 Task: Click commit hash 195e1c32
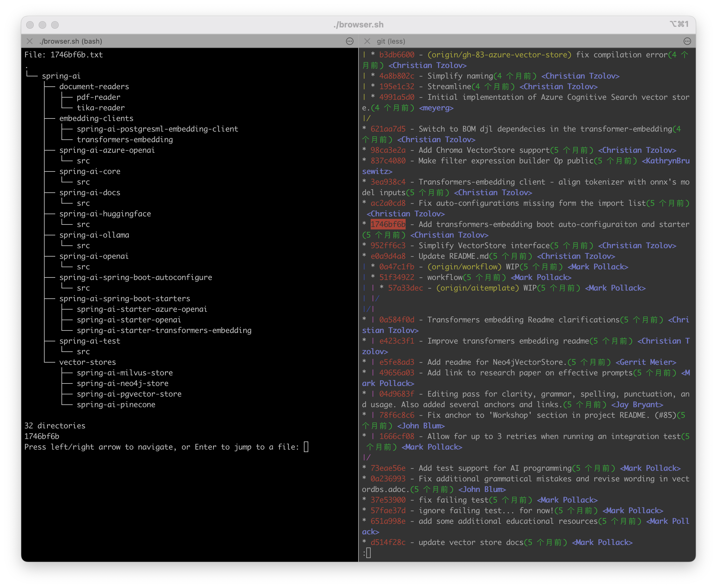397,86
